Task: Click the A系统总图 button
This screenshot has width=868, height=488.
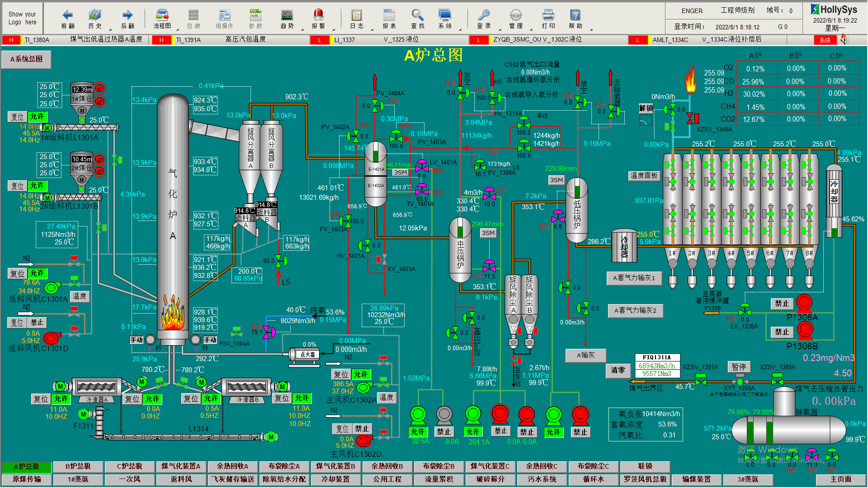Action: click(26, 59)
